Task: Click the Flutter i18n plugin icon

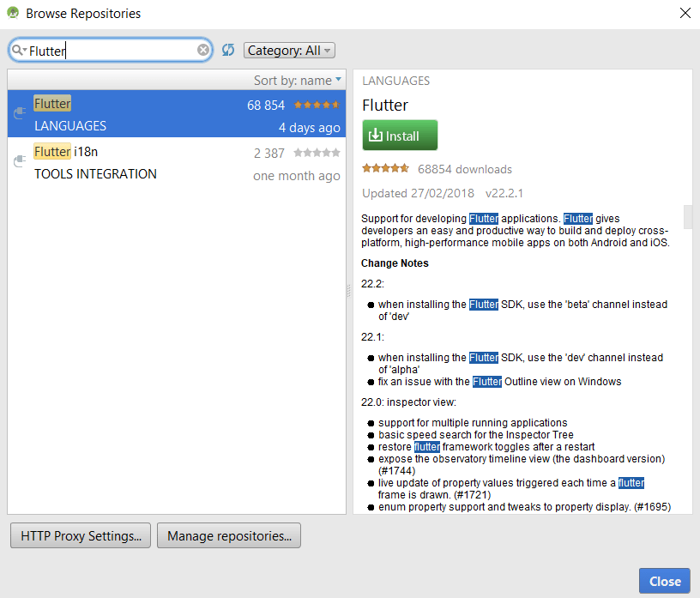Action: [x=20, y=162]
